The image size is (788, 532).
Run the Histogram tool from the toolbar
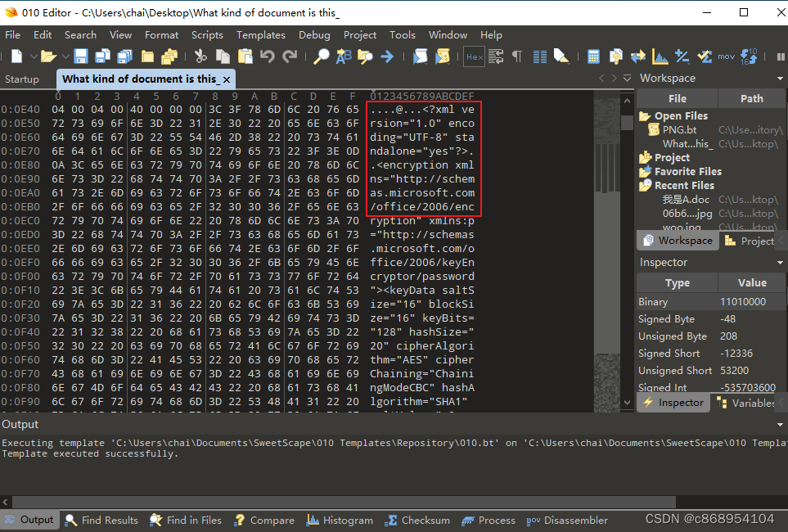coord(660,56)
